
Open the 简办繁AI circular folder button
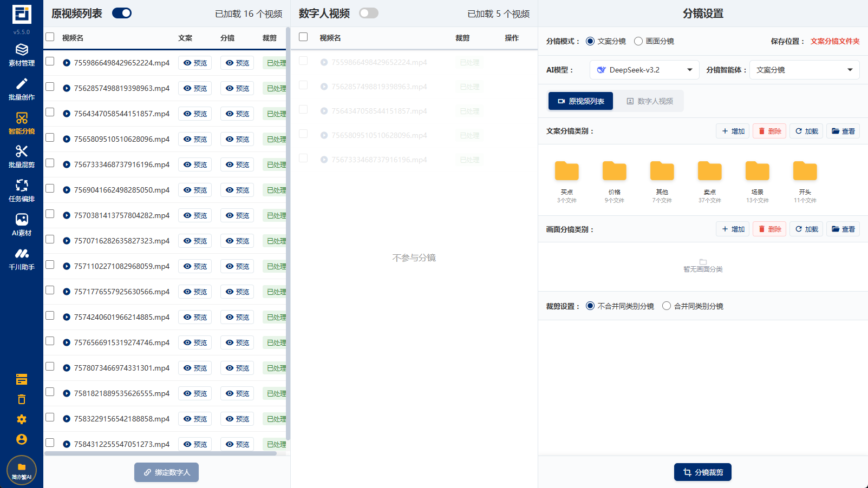pyautogui.click(x=21, y=470)
